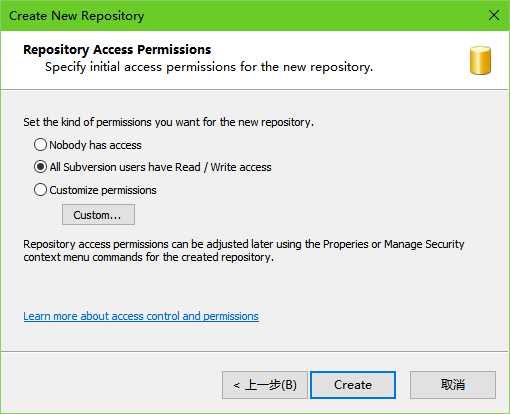Click the 'Customize permissions' label text

click(x=103, y=190)
